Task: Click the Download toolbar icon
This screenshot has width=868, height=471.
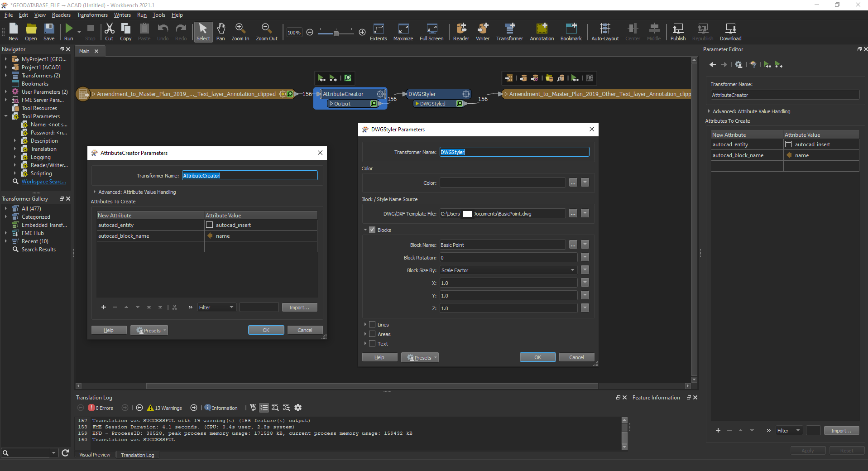Action: click(x=730, y=29)
